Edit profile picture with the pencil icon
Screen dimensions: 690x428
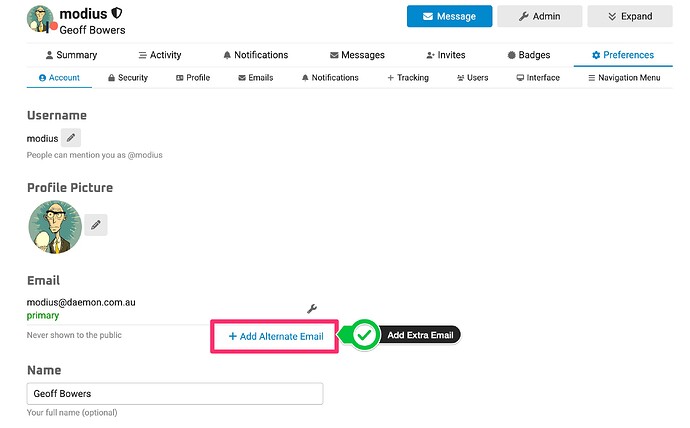pos(96,226)
